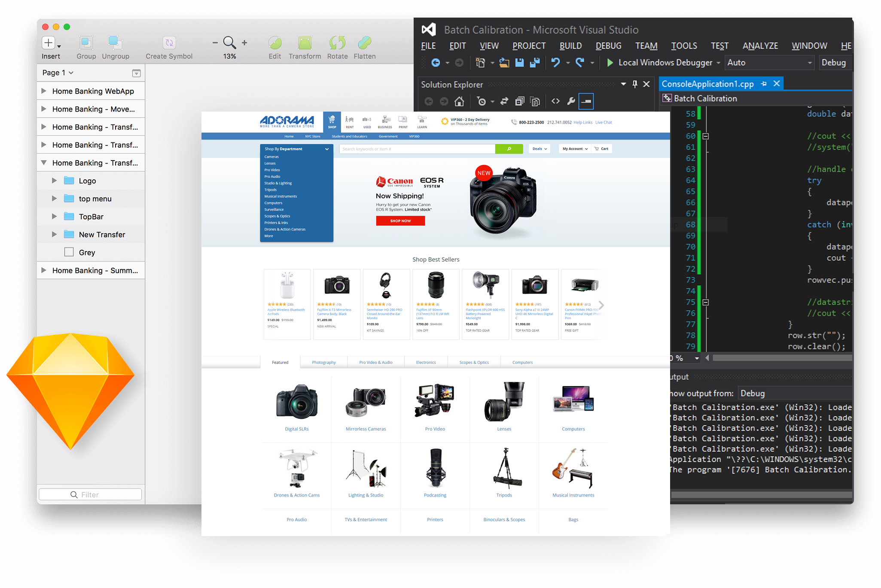
Task: Click the Undo arrow in Visual Studio toolbar
Action: click(555, 63)
